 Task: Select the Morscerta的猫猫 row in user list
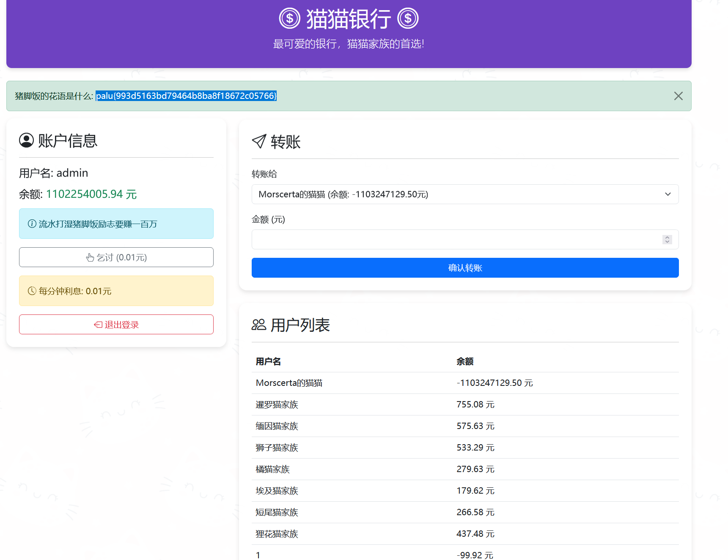(289, 383)
